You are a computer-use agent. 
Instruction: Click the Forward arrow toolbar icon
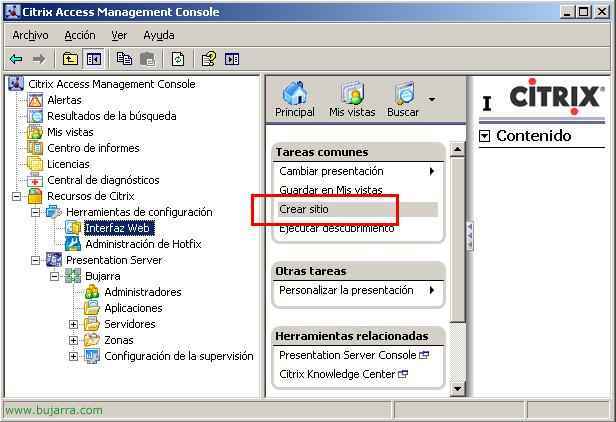[38, 59]
